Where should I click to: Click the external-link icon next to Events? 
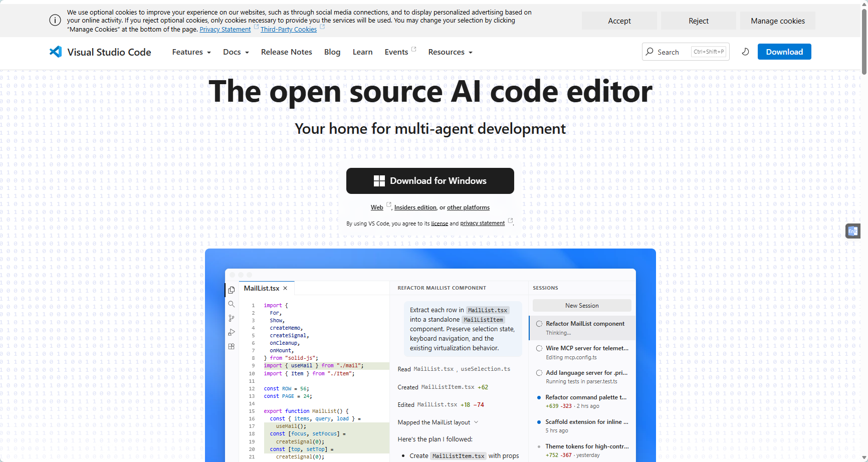pos(414,49)
